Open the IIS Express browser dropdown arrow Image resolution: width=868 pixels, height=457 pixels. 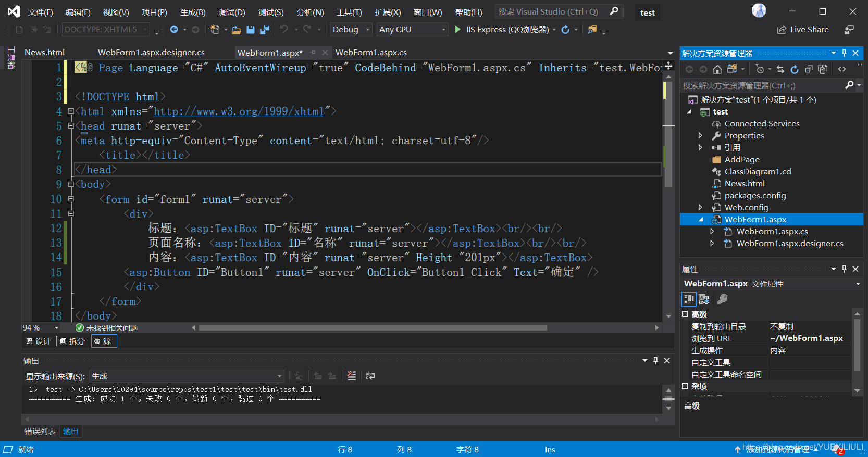(x=554, y=30)
